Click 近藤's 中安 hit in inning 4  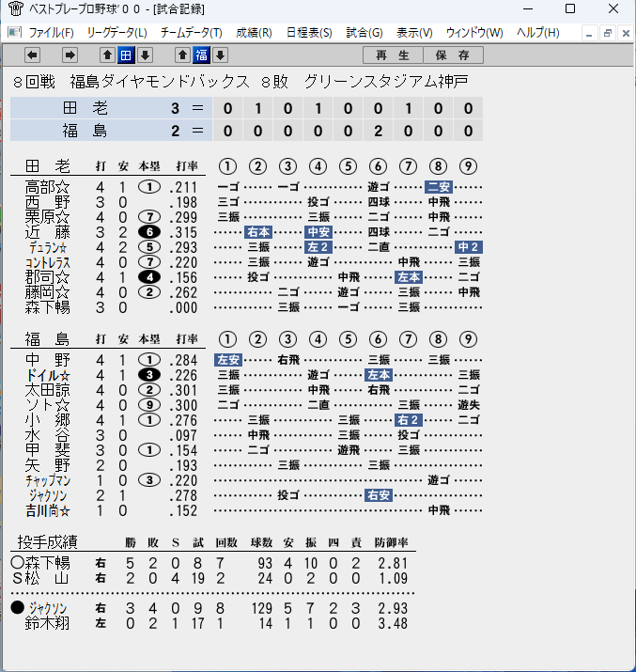coord(318,232)
